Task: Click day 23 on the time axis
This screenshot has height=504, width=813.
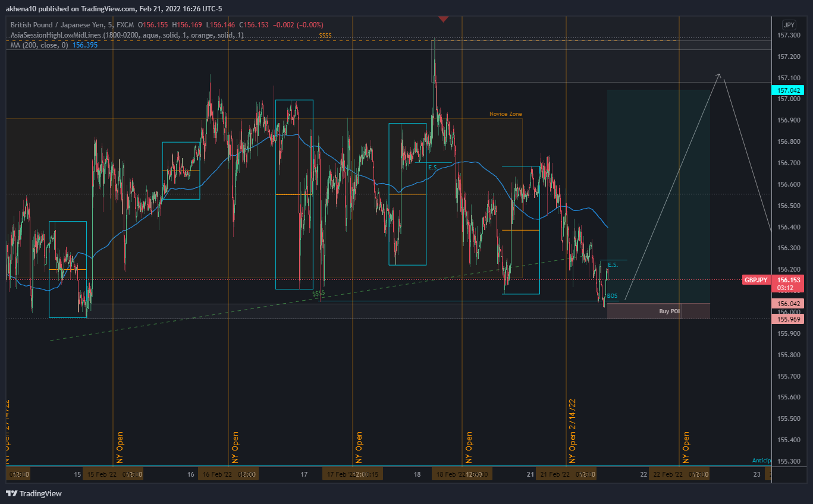Action: (757, 474)
